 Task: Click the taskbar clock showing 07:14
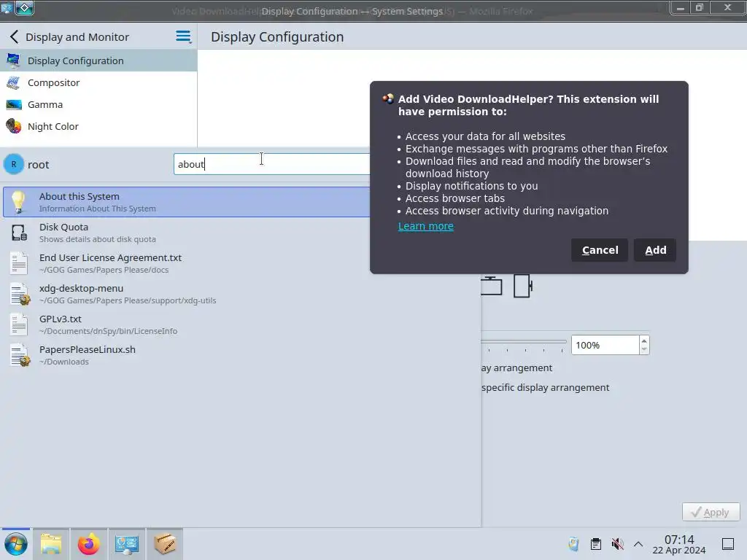tap(679, 544)
